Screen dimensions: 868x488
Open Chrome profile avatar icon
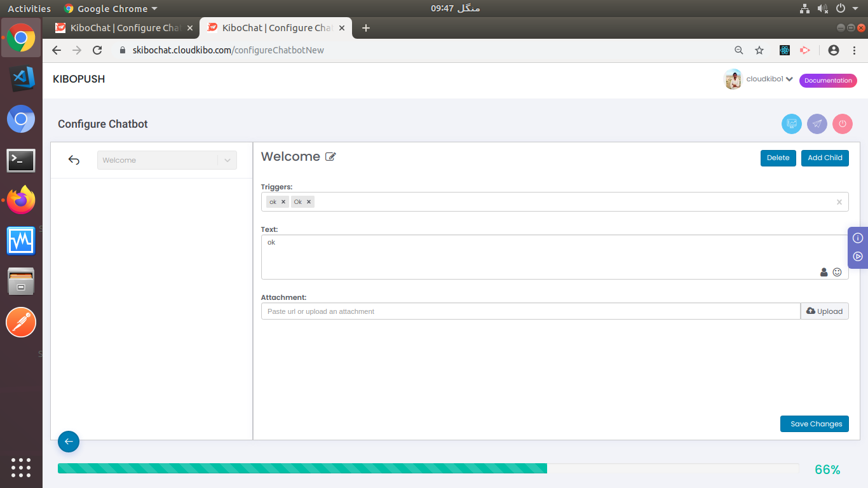click(834, 50)
